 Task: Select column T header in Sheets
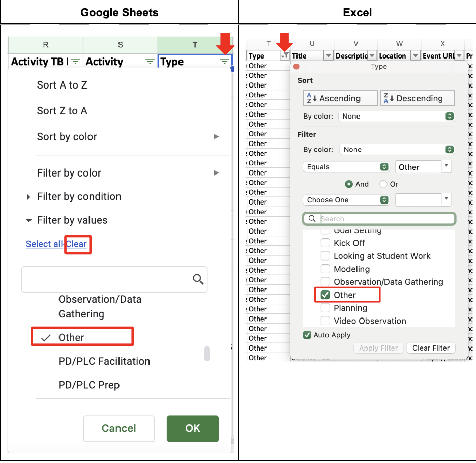click(x=195, y=45)
